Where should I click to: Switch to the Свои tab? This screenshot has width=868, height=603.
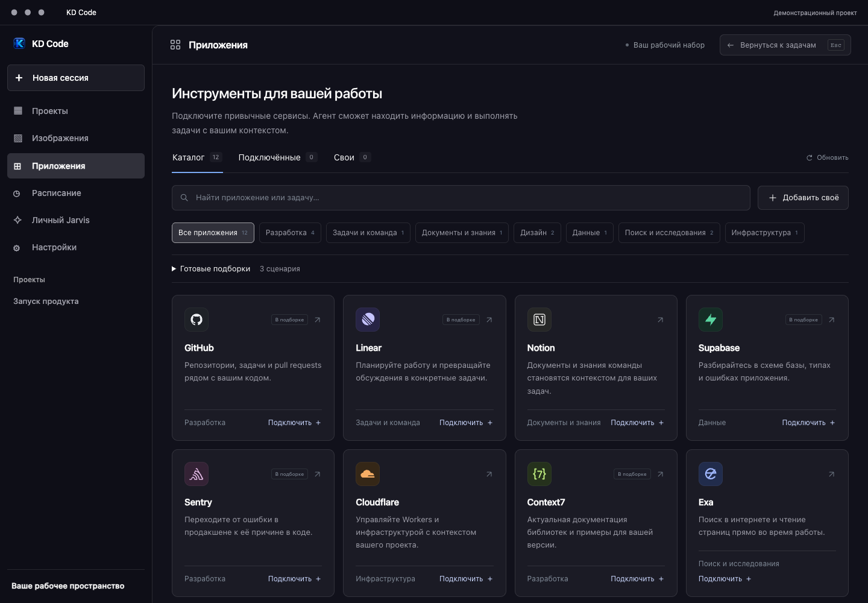point(352,157)
